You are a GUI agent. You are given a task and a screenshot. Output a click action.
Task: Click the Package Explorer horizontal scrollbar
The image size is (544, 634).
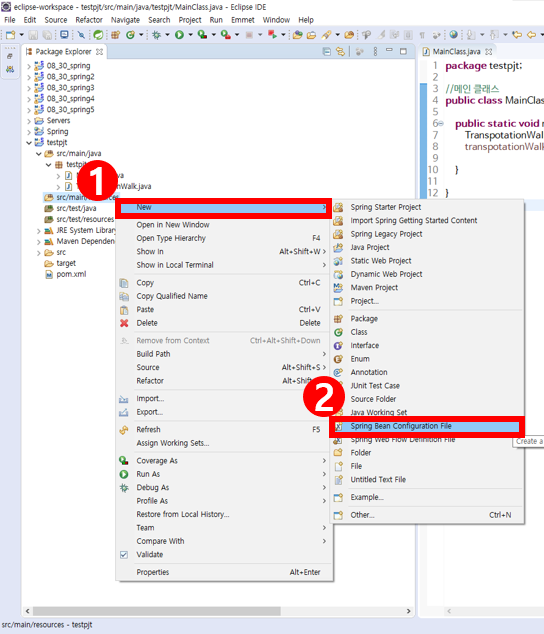157,611
